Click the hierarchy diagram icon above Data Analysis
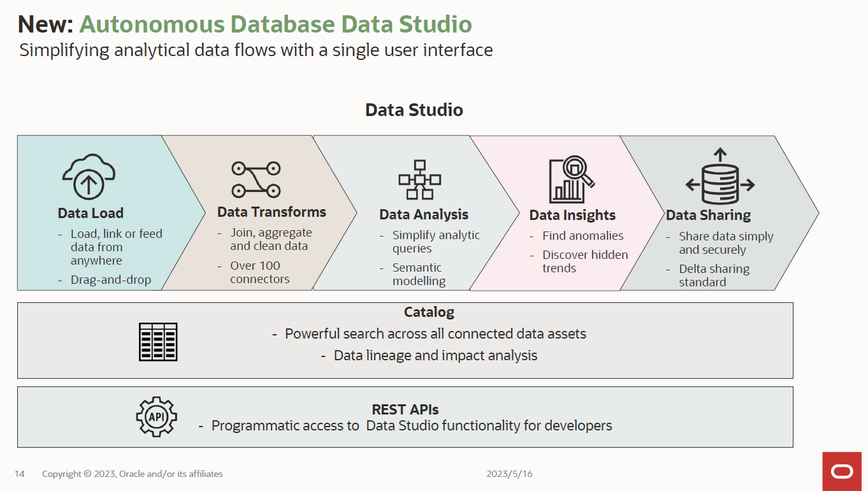 [420, 179]
